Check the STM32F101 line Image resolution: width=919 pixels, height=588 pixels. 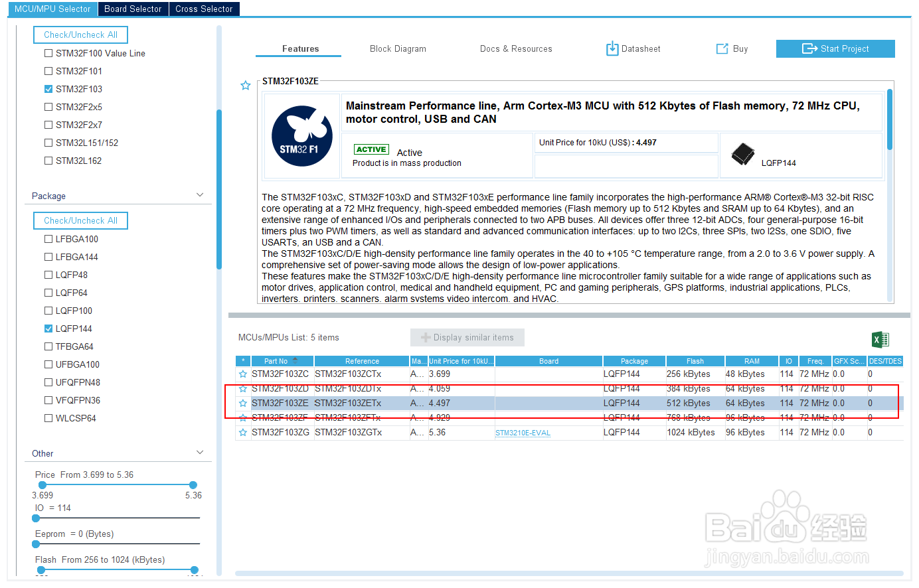click(48, 71)
